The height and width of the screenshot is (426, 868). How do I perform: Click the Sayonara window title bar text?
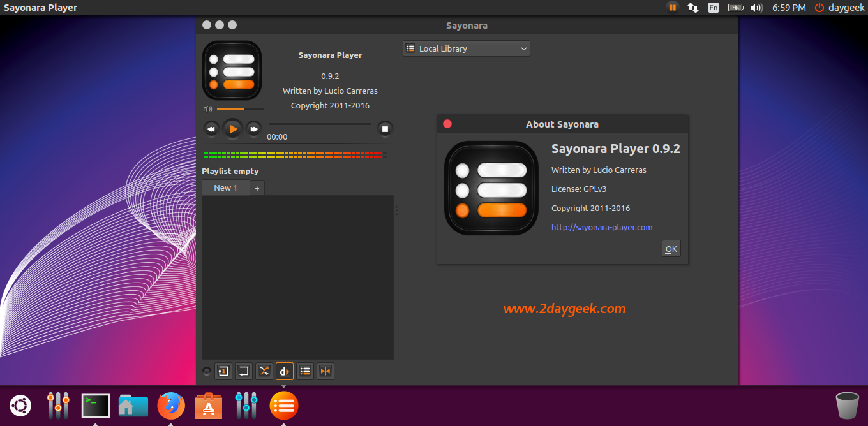pyautogui.click(x=467, y=26)
